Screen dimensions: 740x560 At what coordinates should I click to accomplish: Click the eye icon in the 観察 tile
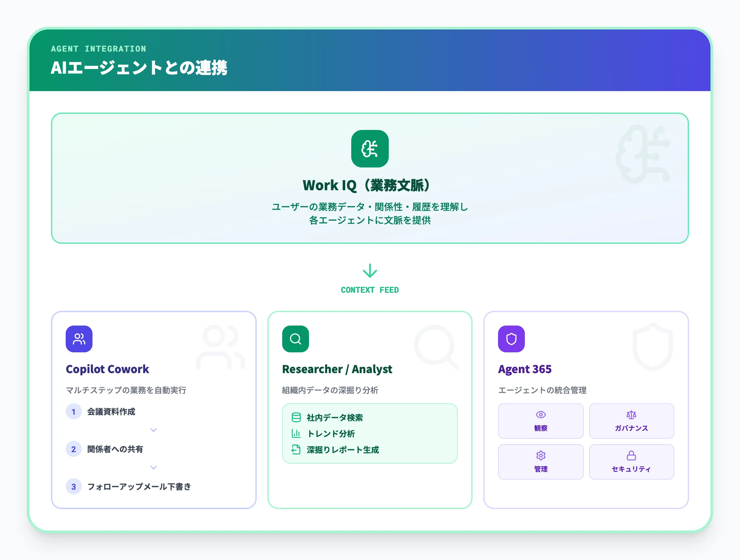[x=541, y=415]
